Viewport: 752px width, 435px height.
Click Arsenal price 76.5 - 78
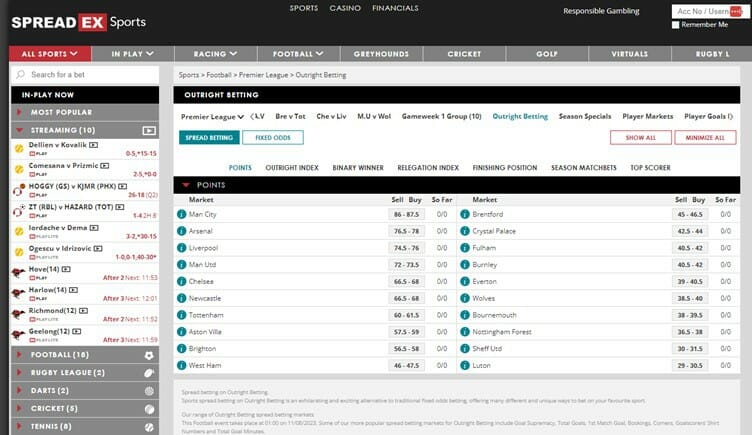pos(406,231)
